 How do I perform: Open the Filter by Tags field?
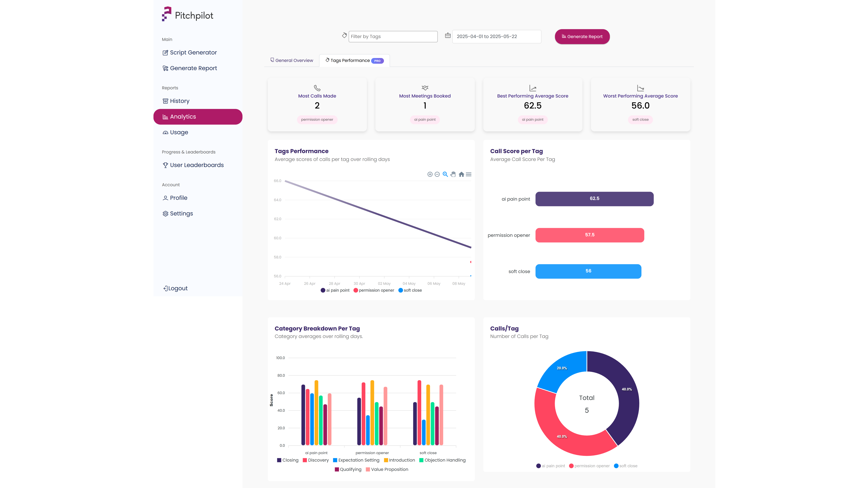point(393,36)
